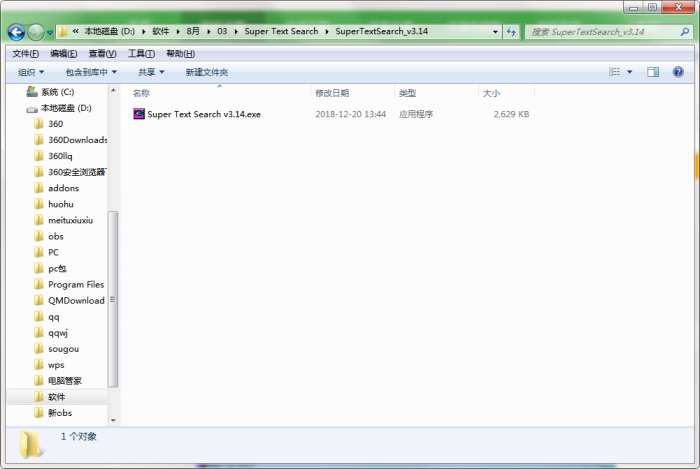Open the 帮助(H) menu
Viewport: 700px width, 469px height.
(x=180, y=54)
